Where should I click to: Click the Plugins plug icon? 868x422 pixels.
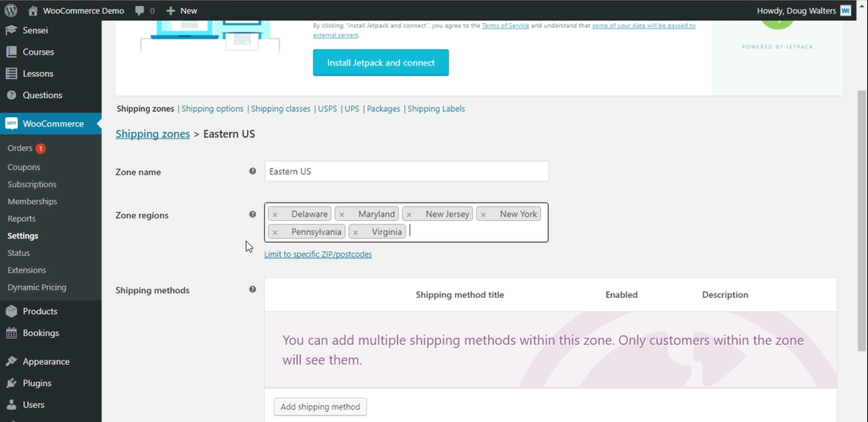pyautogui.click(x=11, y=383)
